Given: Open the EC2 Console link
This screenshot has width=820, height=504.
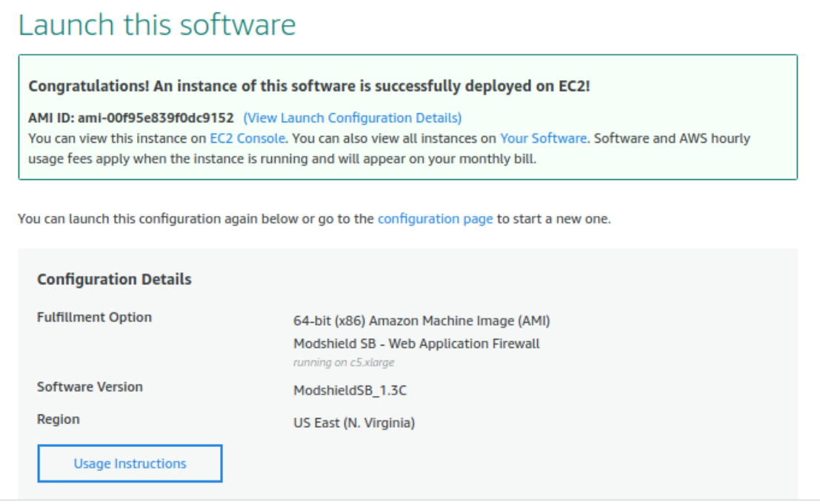Looking at the screenshot, I should click(x=247, y=138).
